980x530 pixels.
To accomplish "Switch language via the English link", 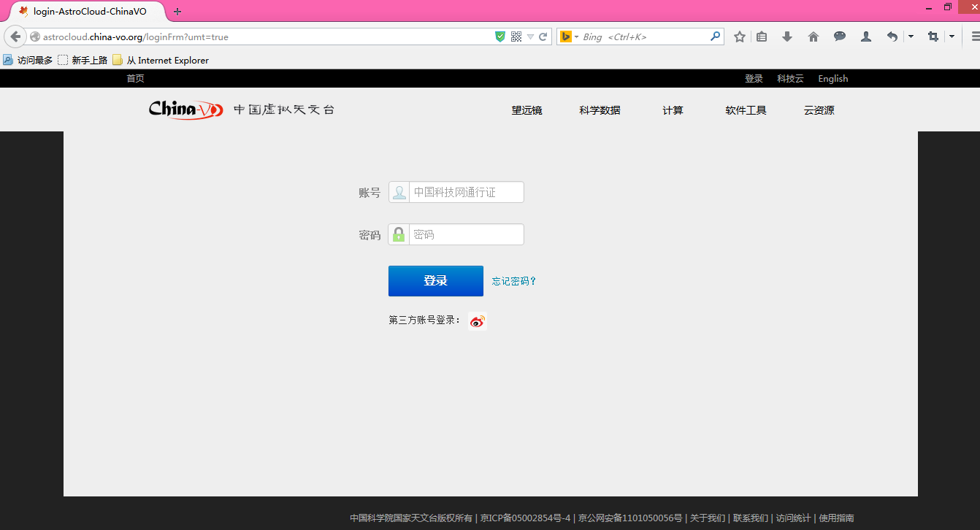I will click(832, 79).
